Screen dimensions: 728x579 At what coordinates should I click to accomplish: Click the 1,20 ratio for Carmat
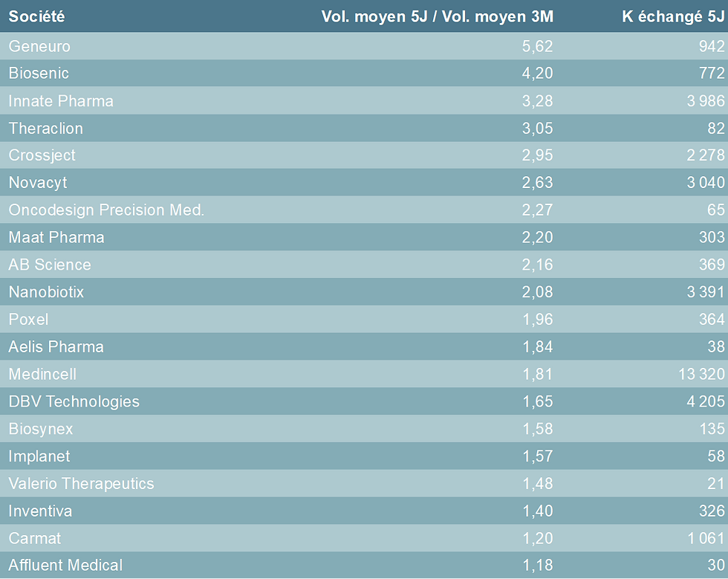pyautogui.click(x=538, y=538)
